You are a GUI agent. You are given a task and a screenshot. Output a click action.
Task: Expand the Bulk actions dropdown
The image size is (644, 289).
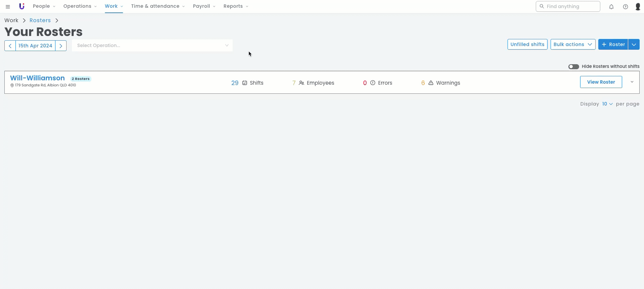pyautogui.click(x=573, y=44)
